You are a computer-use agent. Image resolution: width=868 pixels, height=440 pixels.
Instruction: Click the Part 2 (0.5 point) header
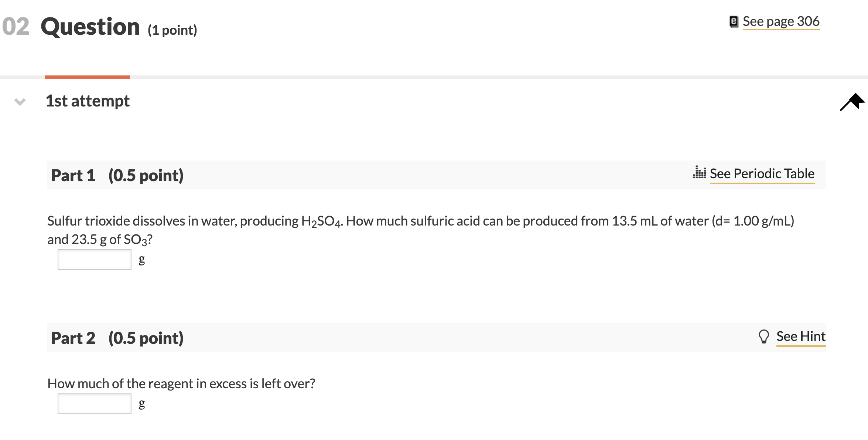(x=117, y=338)
